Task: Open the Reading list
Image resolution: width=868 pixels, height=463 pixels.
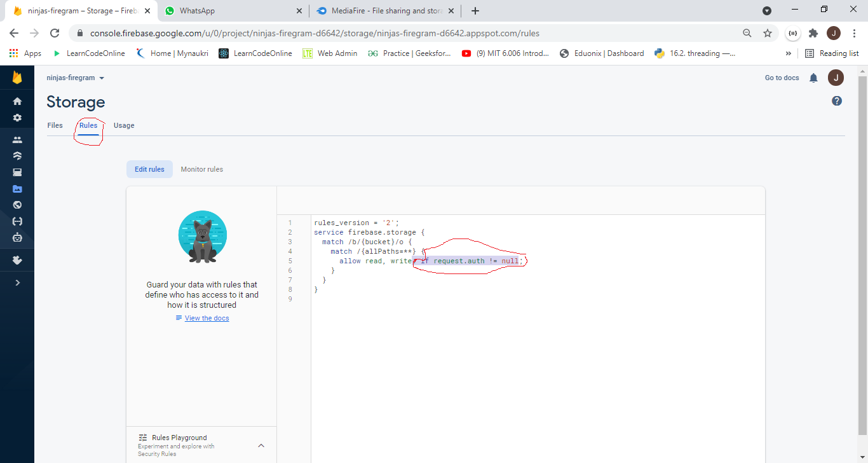Action: tap(832, 53)
